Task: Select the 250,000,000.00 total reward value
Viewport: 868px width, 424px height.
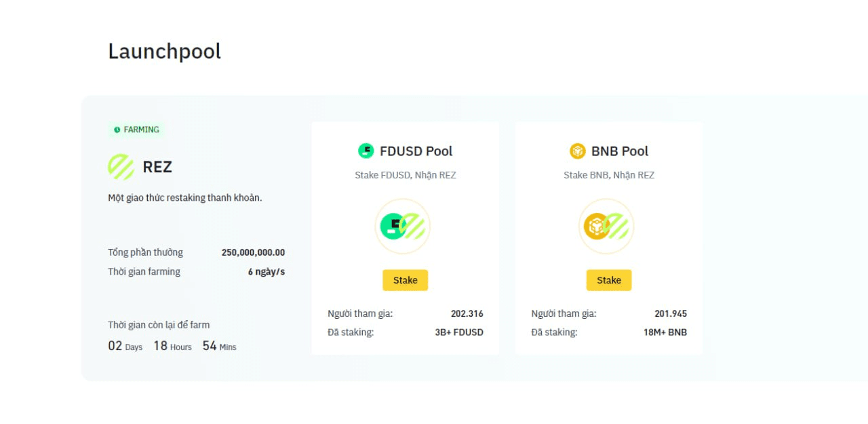Action: tap(253, 252)
